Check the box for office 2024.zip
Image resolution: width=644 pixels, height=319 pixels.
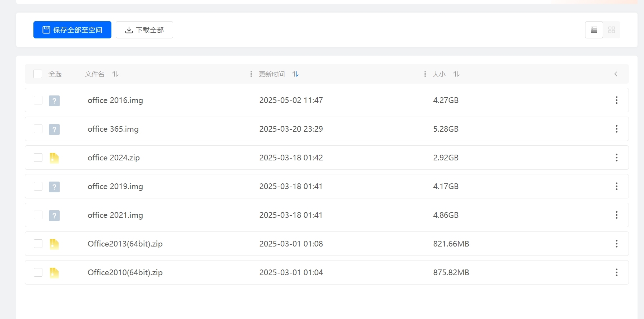(38, 158)
